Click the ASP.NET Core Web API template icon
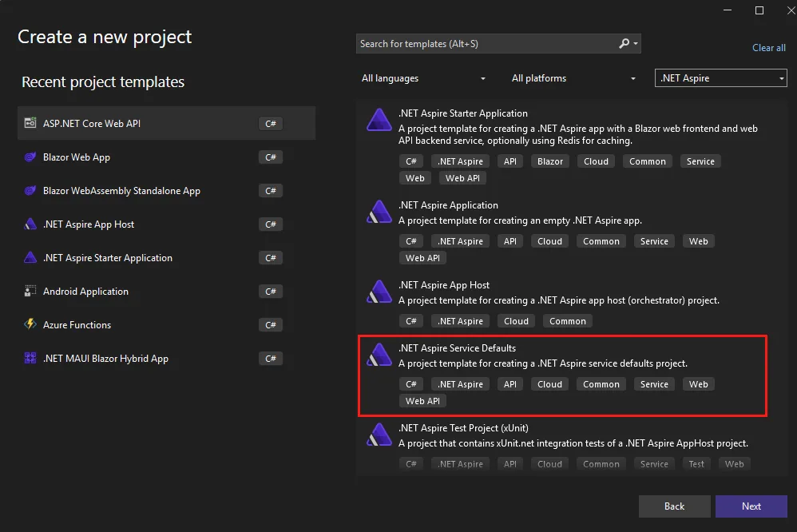This screenshot has width=797, height=532. [30, 123]
